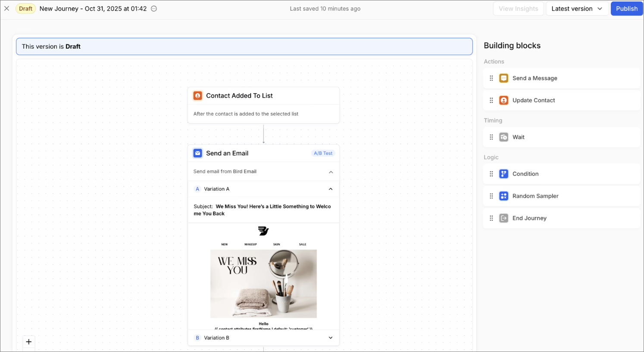Viewport: 644px width, 352px height.
Task: Click the Condition logic block icon
Action: (503, 174)
